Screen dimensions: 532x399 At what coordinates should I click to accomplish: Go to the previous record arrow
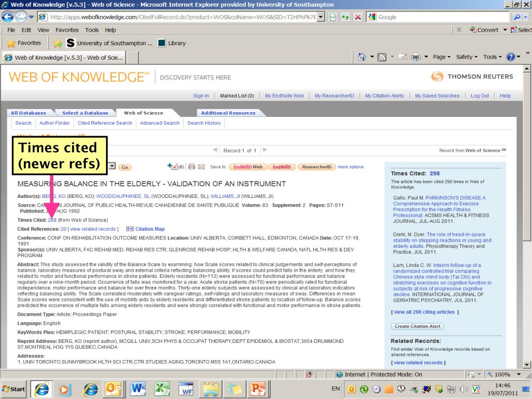(215, 150)
